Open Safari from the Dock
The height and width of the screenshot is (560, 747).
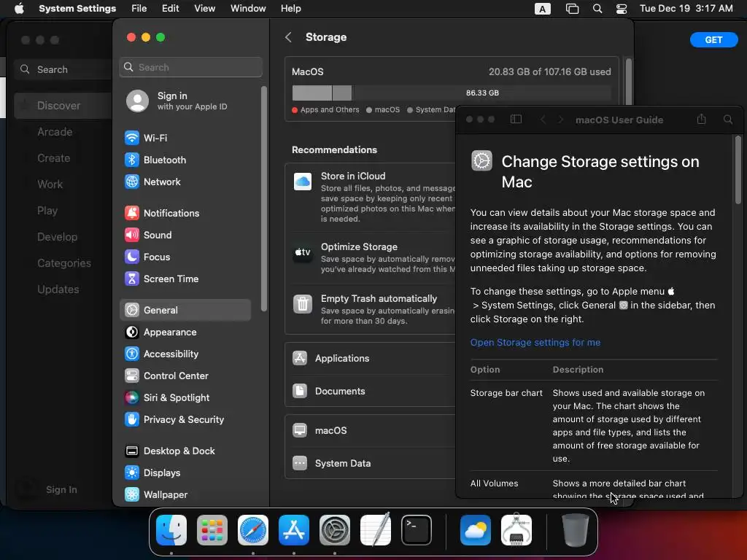[x=253, y=530]
